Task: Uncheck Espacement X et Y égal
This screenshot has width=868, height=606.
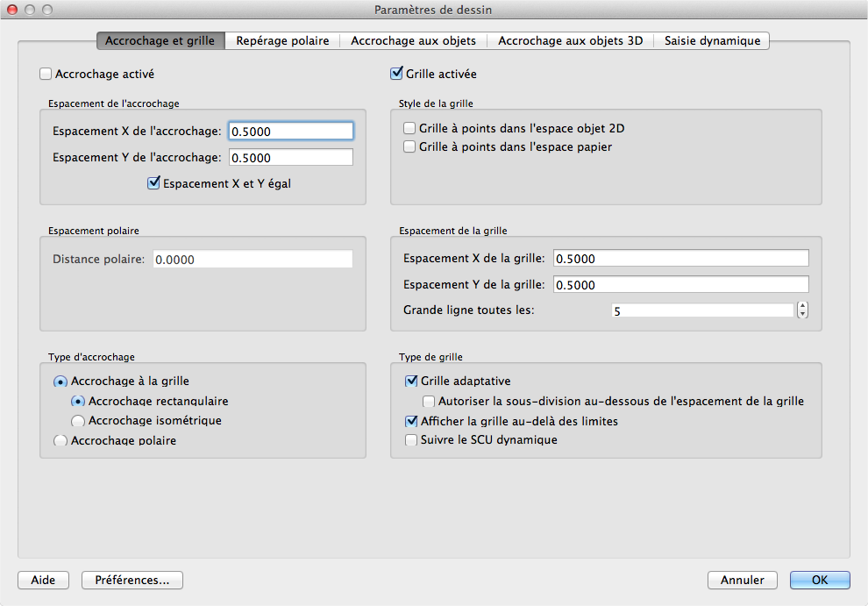Action: click(154, 183)
